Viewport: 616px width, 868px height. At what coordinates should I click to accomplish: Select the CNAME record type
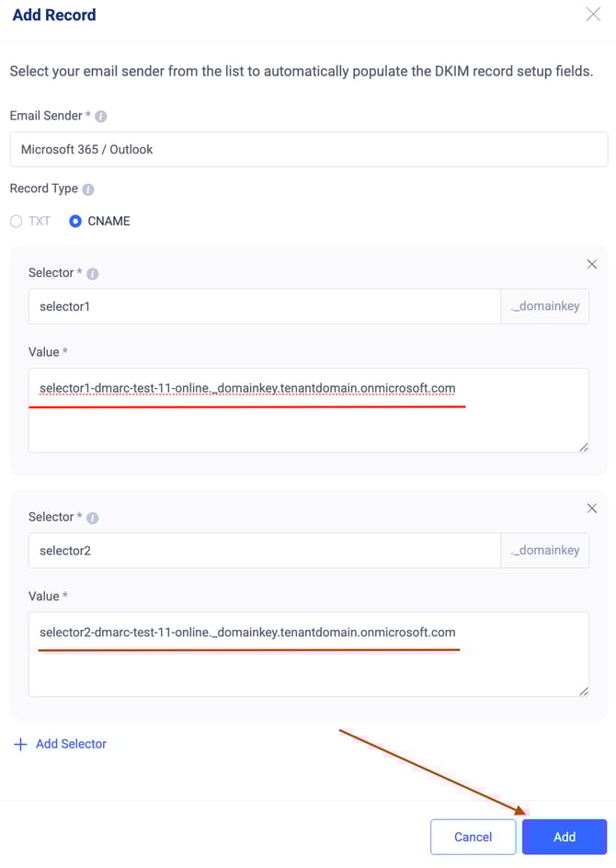pyautogui.click(x=75, y=222)
